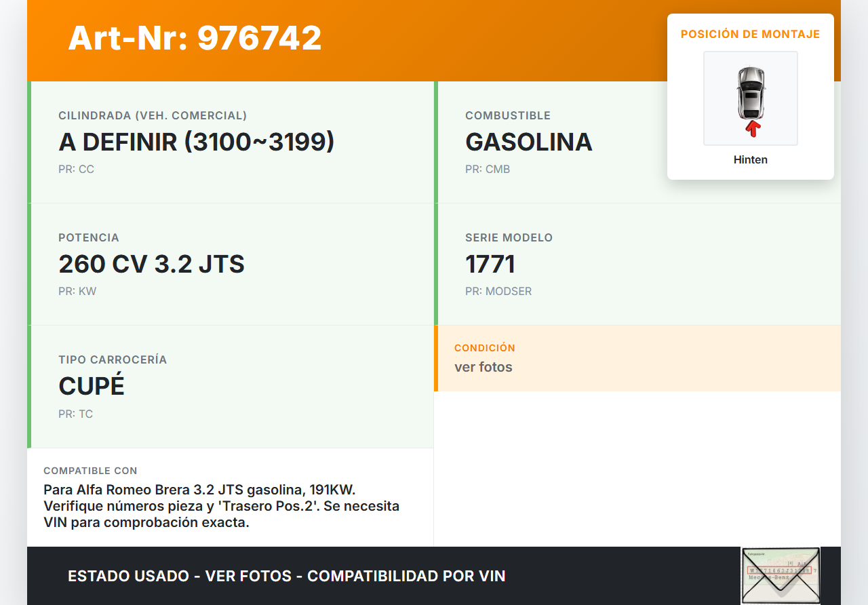Click the VIN envelope thumbnail in footer
Image resolution: width=868 pixels, height=605 pixels.
(x=780, y=575)
